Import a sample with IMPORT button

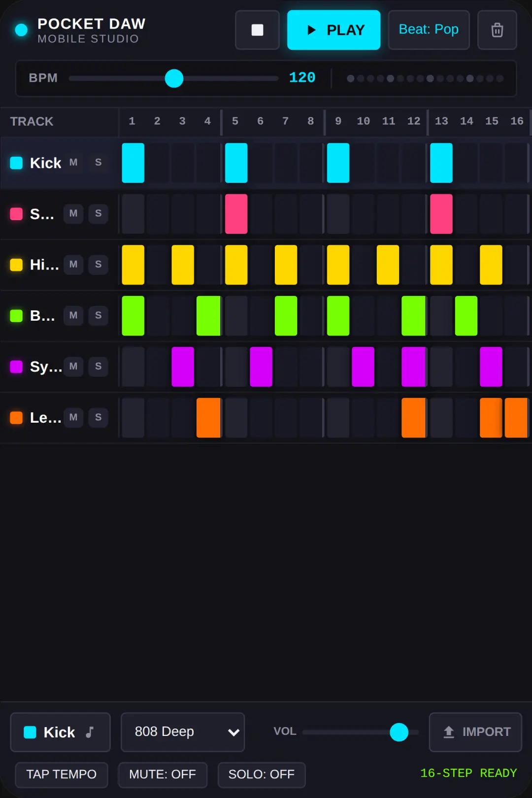coord(475,732)
